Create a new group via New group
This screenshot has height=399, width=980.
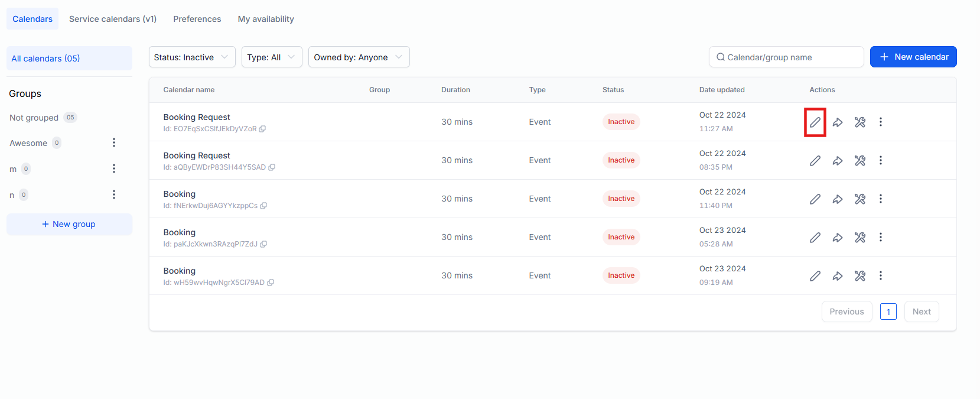point(69,224)
